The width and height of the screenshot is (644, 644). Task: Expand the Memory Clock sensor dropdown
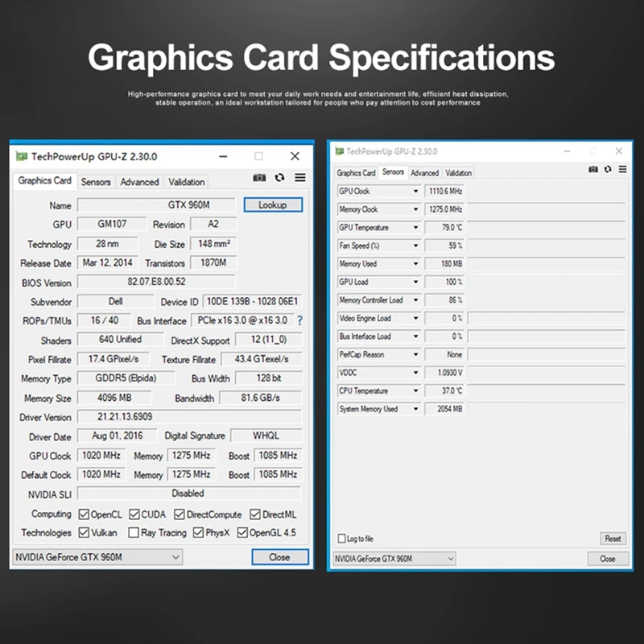pyautogui.click(x=415, y=209)
